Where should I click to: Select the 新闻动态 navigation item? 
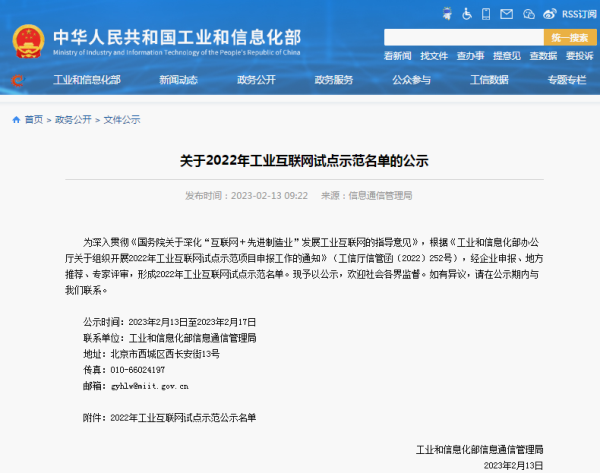coord(177,80)
